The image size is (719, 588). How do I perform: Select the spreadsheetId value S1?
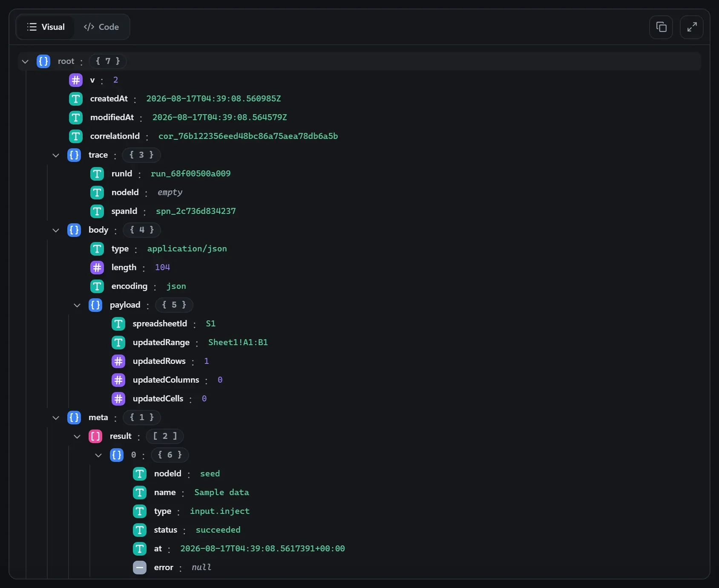click(x=211, y=324)
